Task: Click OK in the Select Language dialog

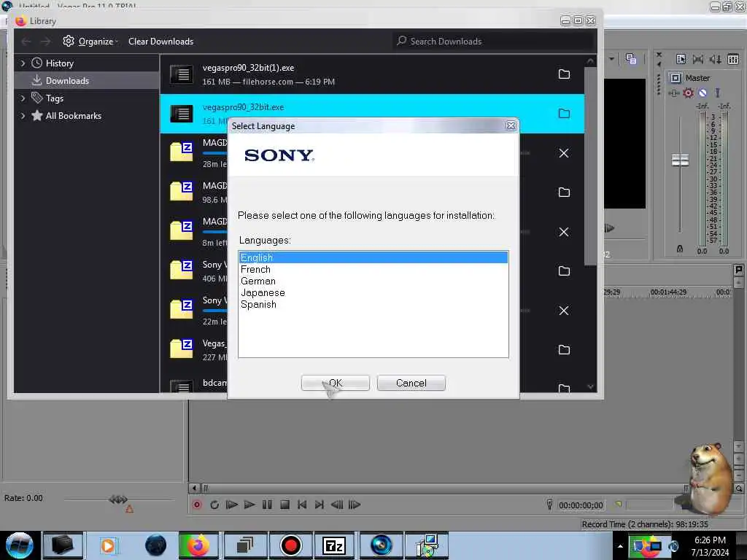Action: click(335, 383)
